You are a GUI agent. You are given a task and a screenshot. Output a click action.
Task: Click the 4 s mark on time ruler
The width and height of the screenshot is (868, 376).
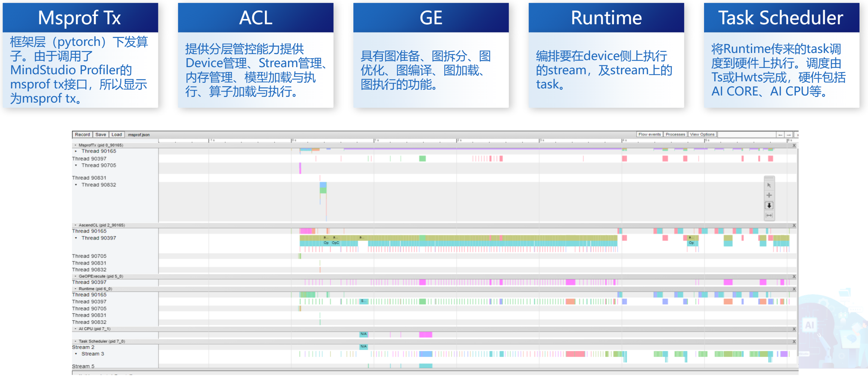point(624,141)
